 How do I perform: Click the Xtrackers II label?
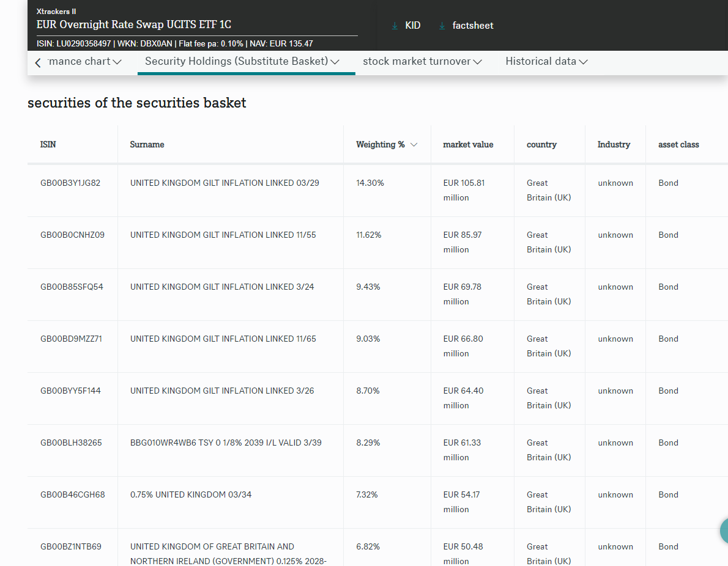(x=56, y=12)
